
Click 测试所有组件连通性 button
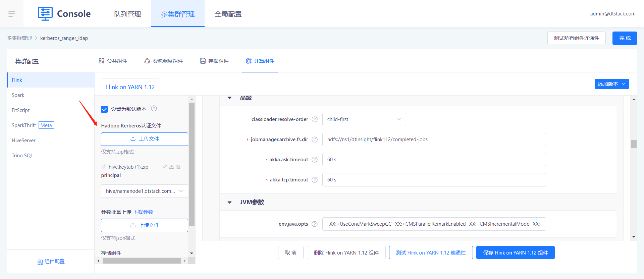[577, 38]
